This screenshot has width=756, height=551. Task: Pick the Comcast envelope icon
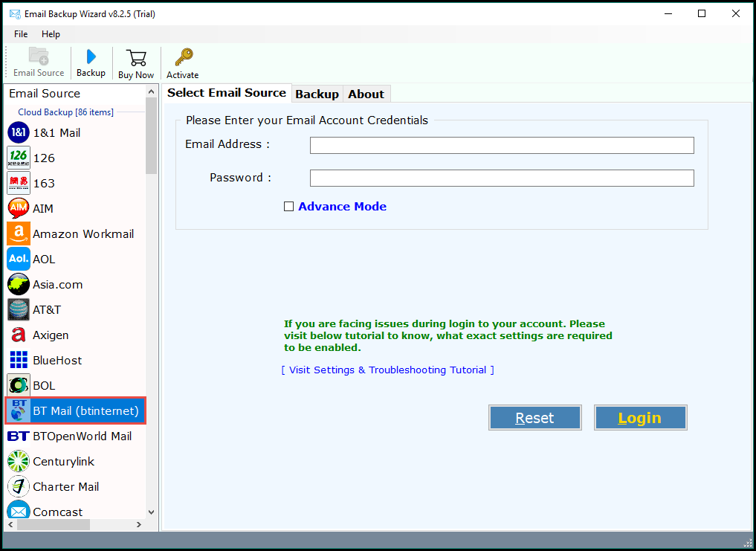coord(19,510)
